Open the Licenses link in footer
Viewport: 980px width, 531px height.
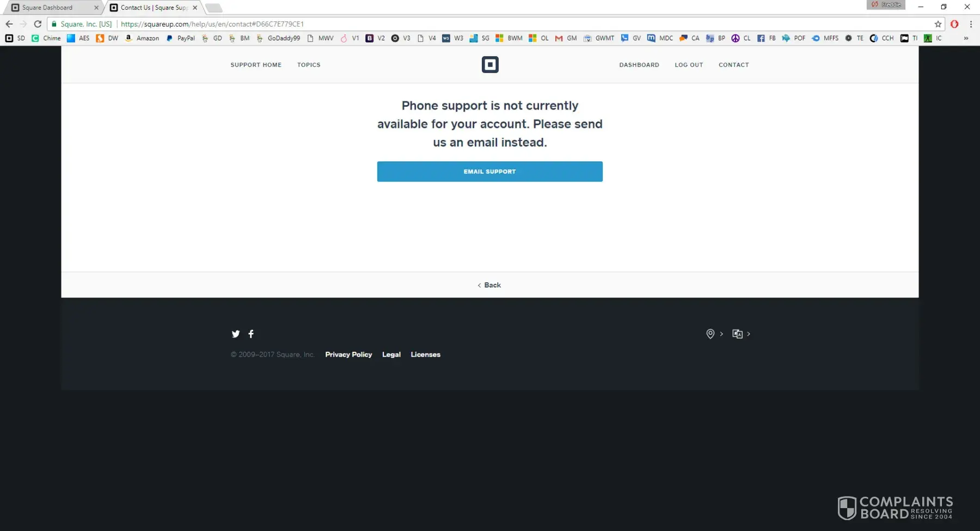426,355
